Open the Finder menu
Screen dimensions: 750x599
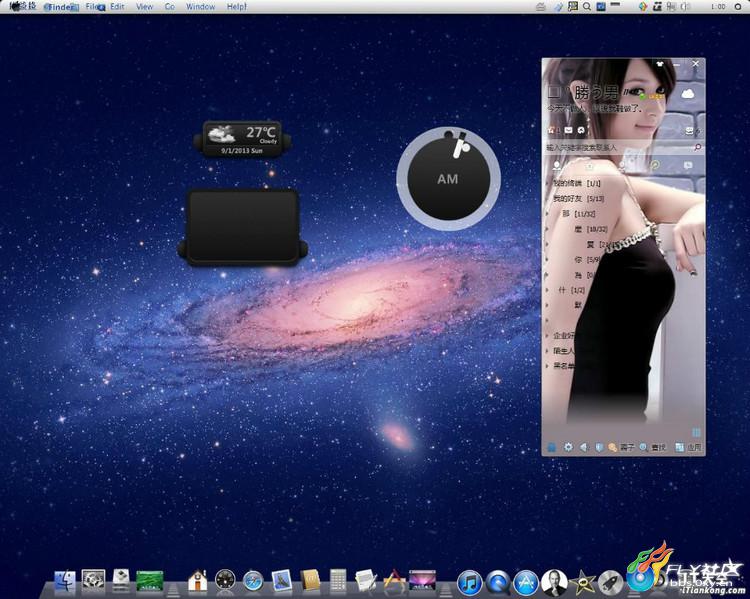coord(60,7)
